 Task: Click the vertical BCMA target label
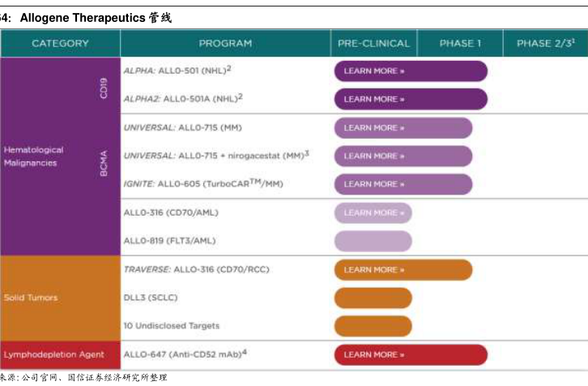pos(104,156)
